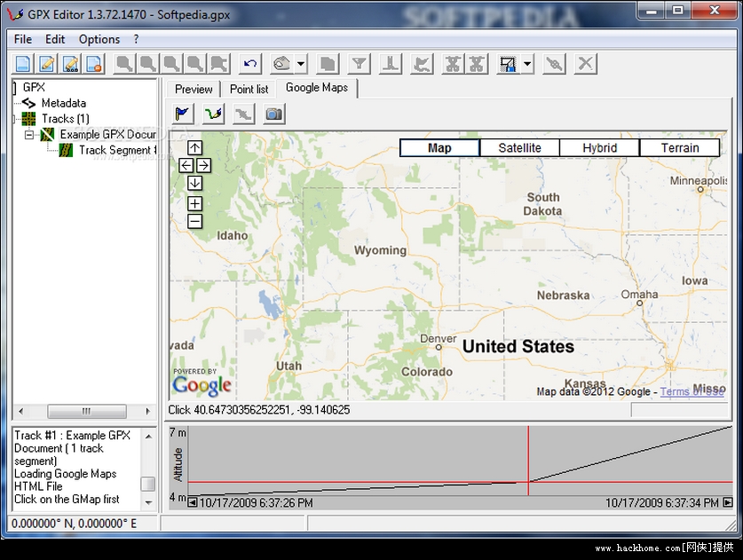Screen dimensions: 743x560
Task: Pan the map right with the arrow
Action: (x=204, y=165)
